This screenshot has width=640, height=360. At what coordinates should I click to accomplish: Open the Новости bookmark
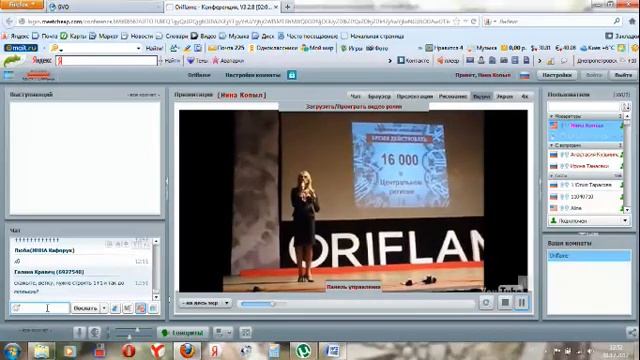tap(137, 36)
